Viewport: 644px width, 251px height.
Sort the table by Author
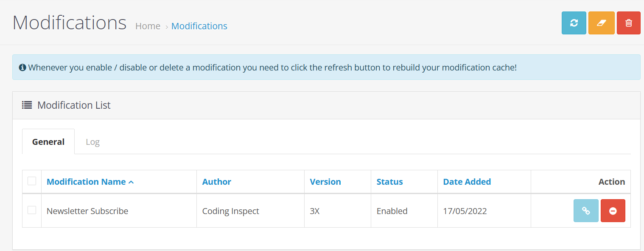click(216, 182)
